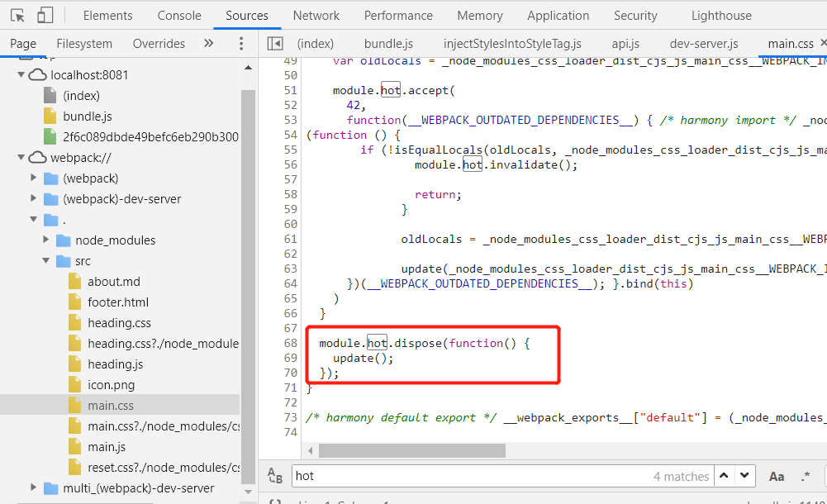Image resolution: width=827 pixels, height=504 pixels.
Task: Enable regular expression (.*) search option
Action: [x=805, y=476]
